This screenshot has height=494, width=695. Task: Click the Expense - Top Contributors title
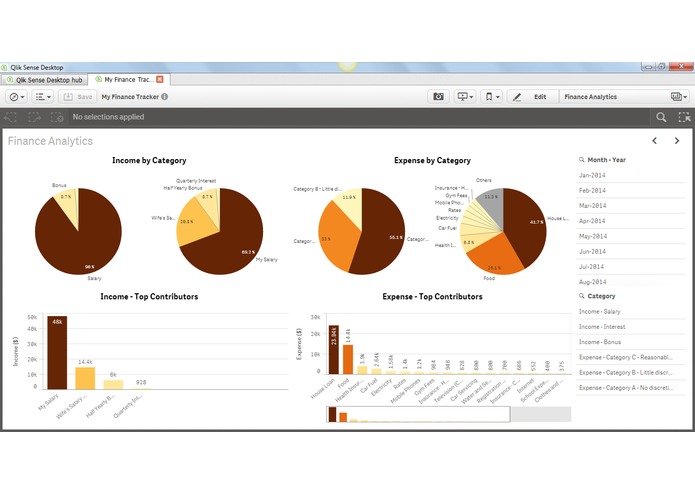pyautogui.click(x=432, y=296)
